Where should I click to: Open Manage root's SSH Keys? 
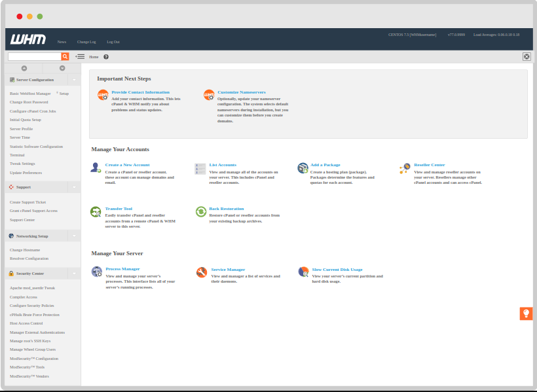(x=30, y=341)
